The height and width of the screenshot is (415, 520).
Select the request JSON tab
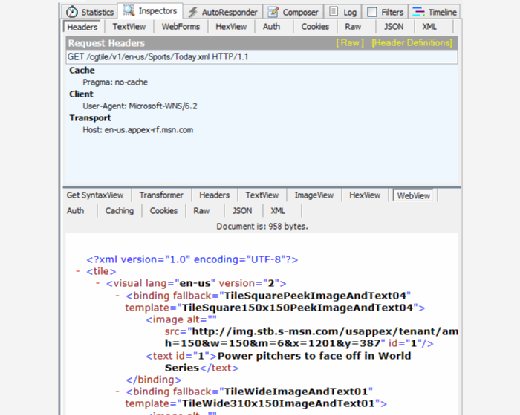394,27
